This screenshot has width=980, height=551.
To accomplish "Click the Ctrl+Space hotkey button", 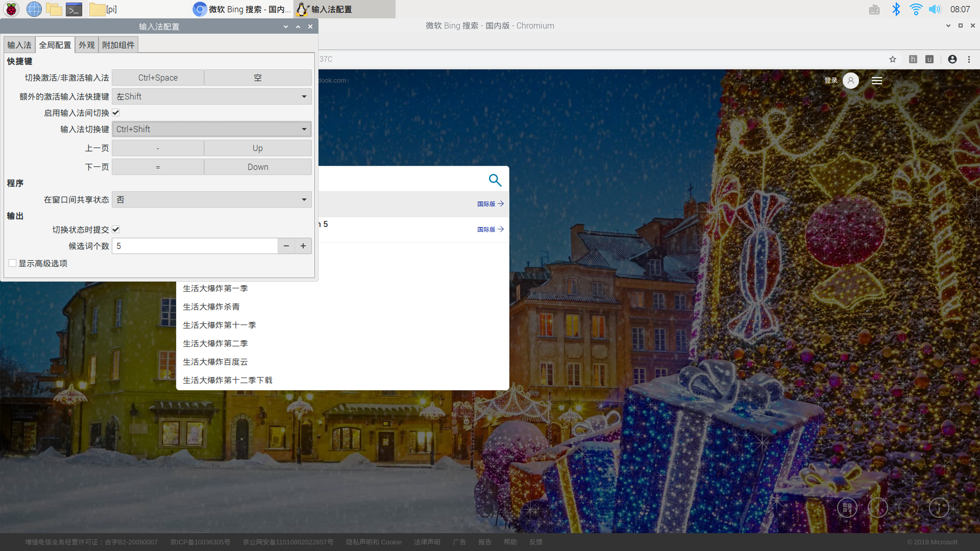I will pyautogui.click(x=158, y=78).
